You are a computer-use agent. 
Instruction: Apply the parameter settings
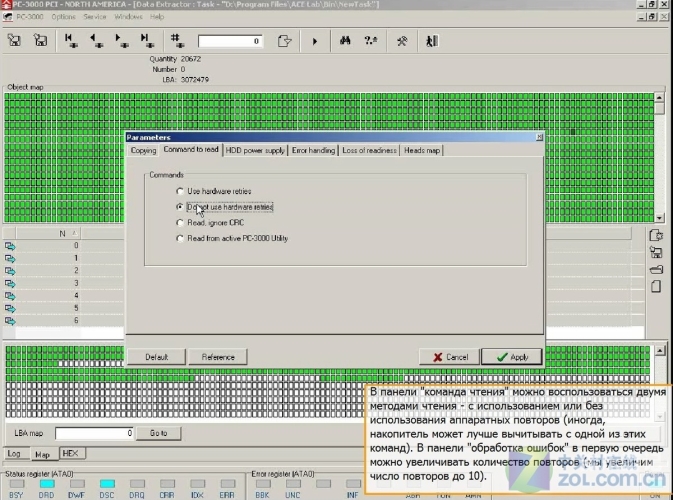click(512, 357)
